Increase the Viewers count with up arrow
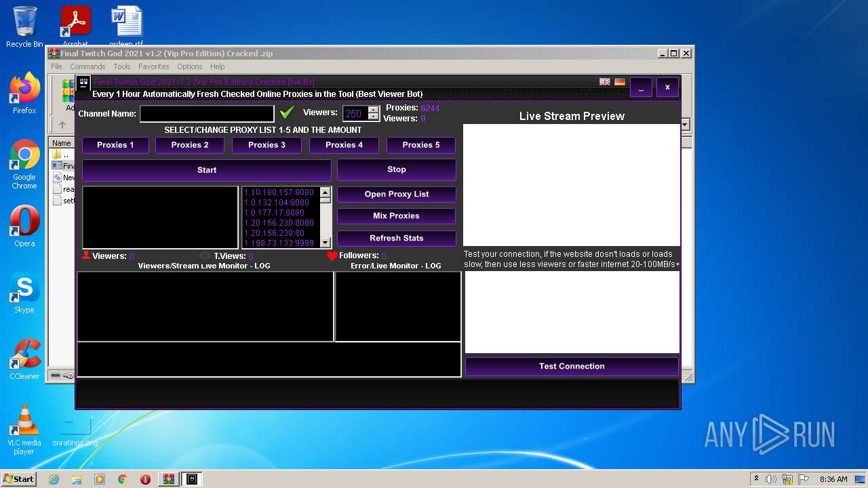 tap(373, 110)
